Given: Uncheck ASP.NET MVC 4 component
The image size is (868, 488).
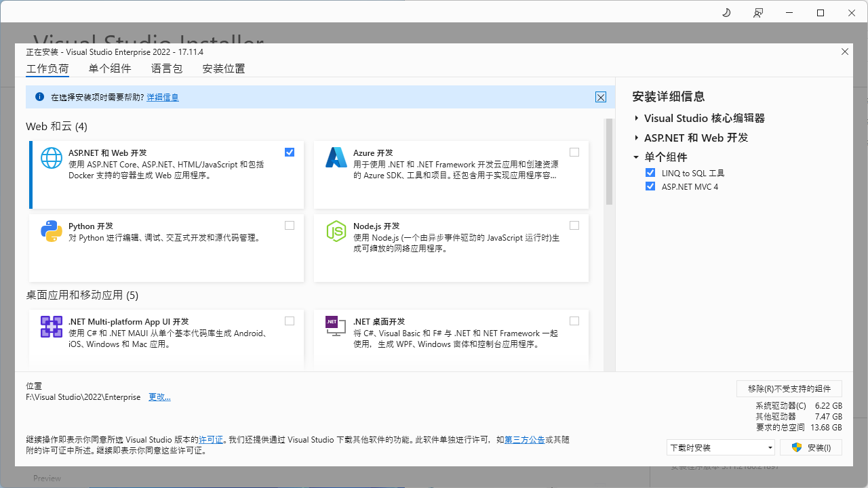Looking at the screenshot, I should click(651, 186).
